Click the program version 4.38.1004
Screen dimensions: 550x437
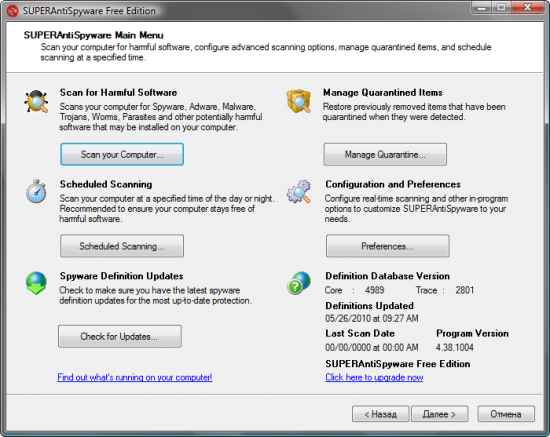(455, 348)
